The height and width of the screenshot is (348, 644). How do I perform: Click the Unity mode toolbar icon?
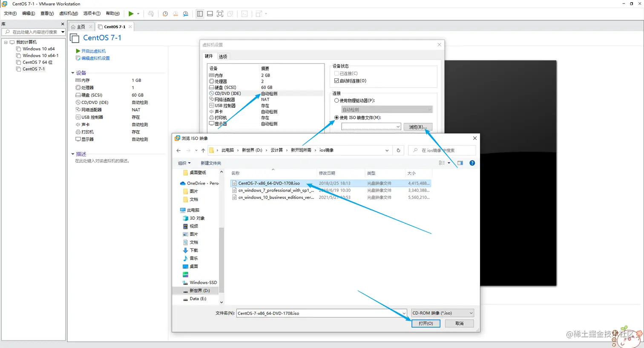coord(230,14)
